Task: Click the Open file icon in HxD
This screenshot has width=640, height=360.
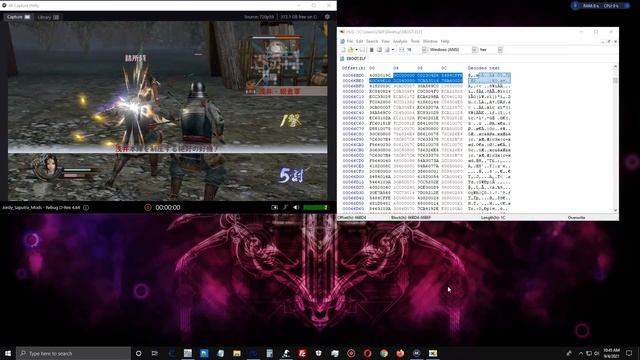Action: (350, 50)
